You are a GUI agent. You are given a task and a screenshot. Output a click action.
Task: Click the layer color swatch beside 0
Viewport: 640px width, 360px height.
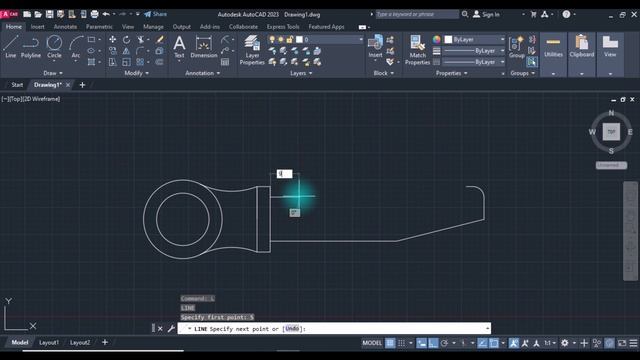coord(299,40)
